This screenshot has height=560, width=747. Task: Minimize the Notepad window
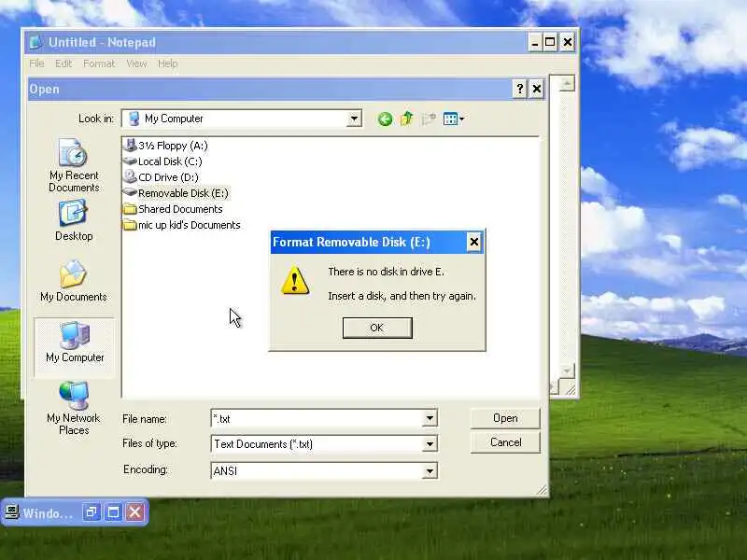pos(535,42)
